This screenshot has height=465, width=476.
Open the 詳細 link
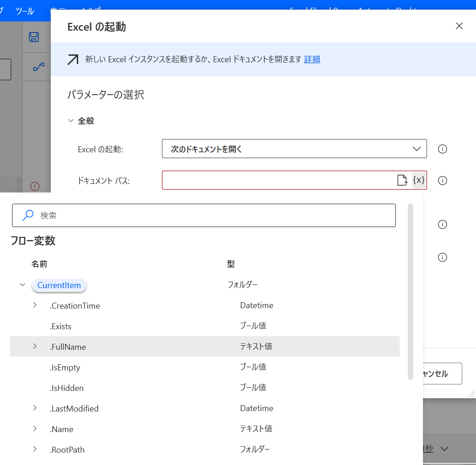point(312,59)
